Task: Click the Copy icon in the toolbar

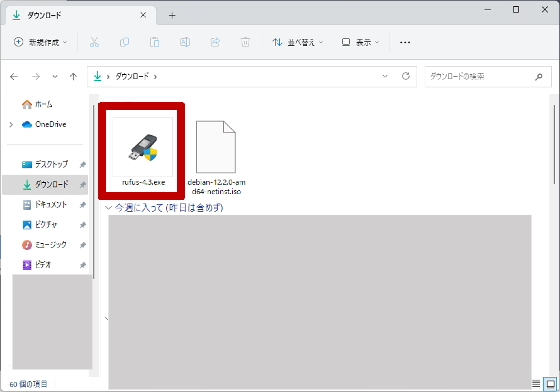Action: click(124, 42)
